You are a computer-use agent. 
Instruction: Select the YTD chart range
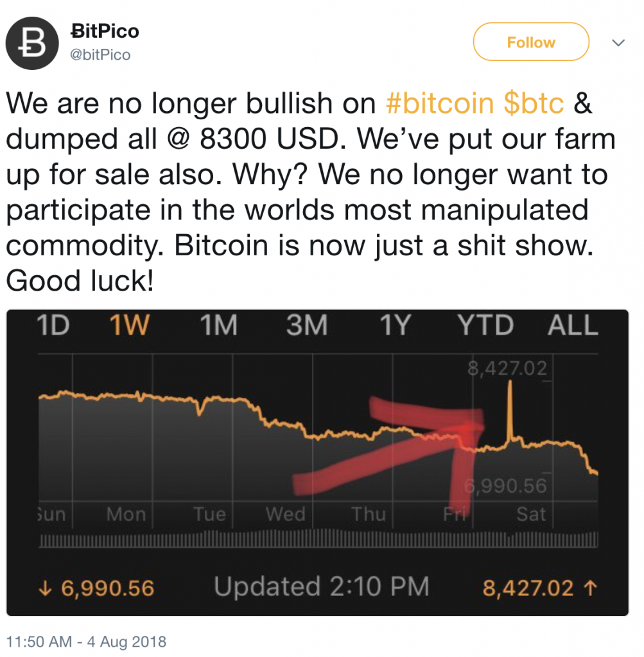coord(485,327)
